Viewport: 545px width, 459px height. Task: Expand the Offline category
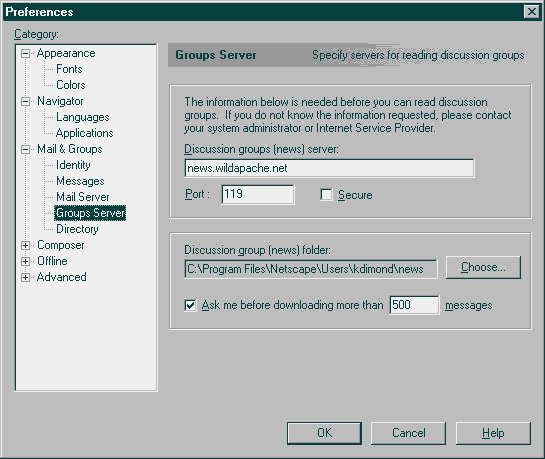25,261
